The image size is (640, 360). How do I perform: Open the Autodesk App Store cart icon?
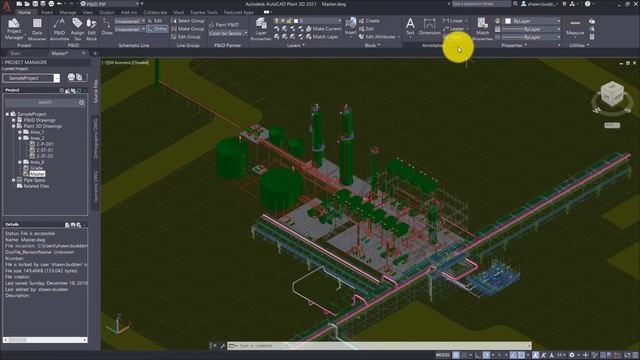(x=564, y=4)
